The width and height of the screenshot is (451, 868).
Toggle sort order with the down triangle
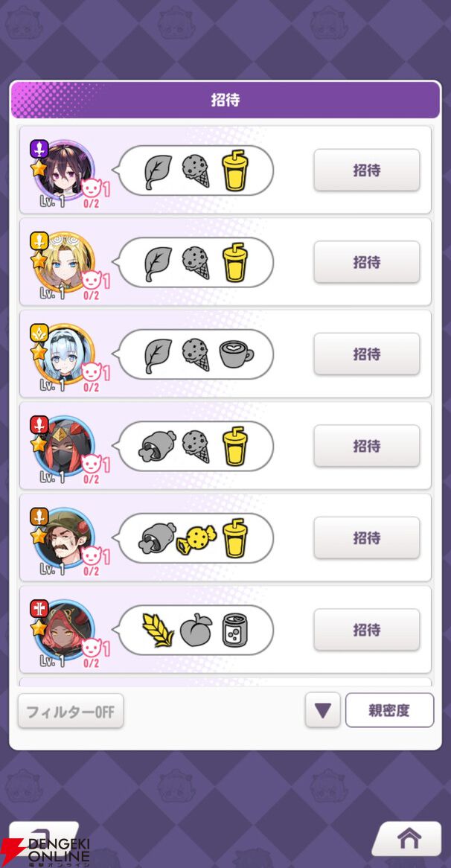[322, 710]
